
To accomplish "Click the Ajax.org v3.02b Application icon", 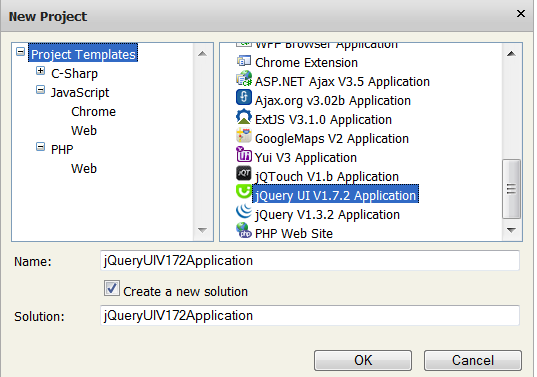I will [244, 97].
